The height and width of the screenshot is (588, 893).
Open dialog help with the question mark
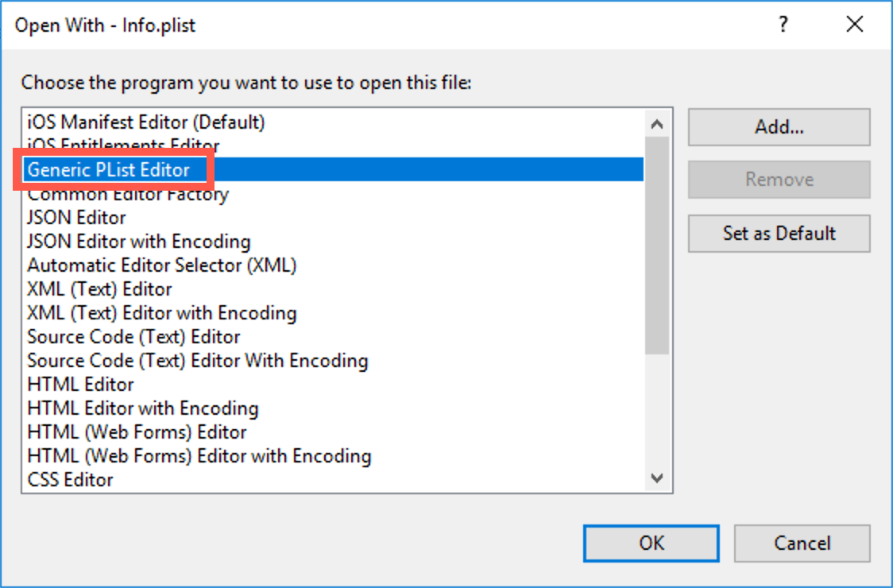point(783,25)
